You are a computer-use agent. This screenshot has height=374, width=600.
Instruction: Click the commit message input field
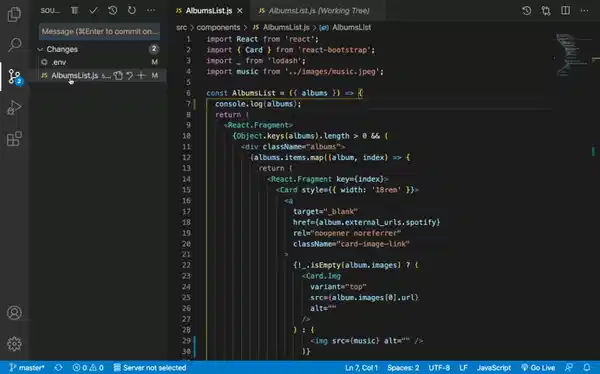[x=99, y=31]
